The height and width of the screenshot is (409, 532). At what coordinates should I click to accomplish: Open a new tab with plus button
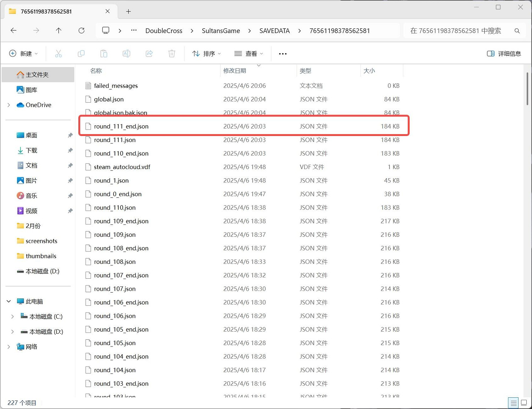[128, 12]
